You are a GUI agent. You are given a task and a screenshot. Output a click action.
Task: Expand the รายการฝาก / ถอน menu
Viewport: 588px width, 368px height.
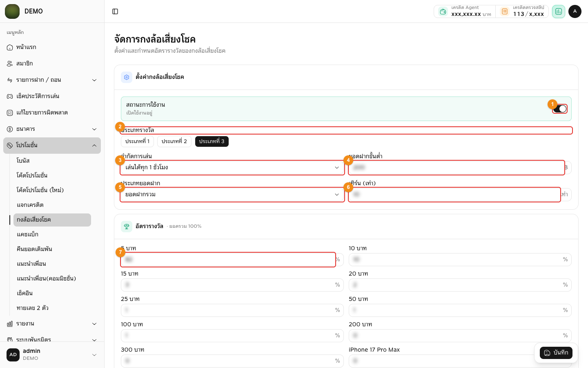pyautogui.click(x=52, y=80)
